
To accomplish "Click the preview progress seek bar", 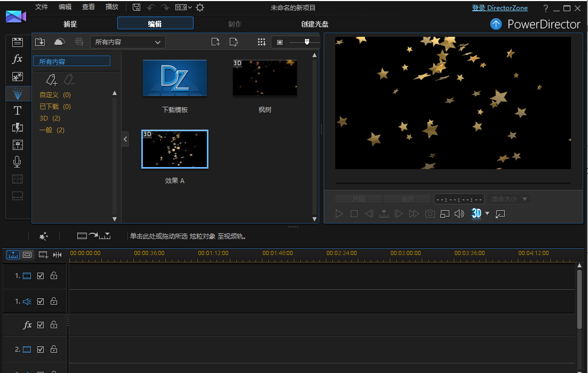I will [x=453, y=183].
